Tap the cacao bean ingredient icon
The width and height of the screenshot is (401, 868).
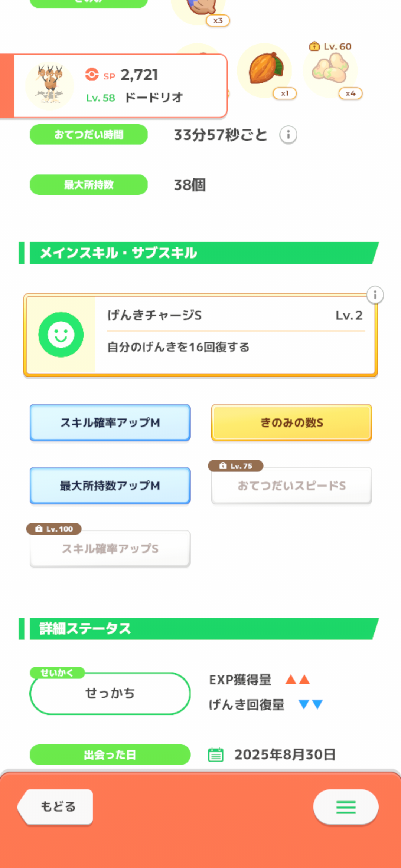coord(265,69)
